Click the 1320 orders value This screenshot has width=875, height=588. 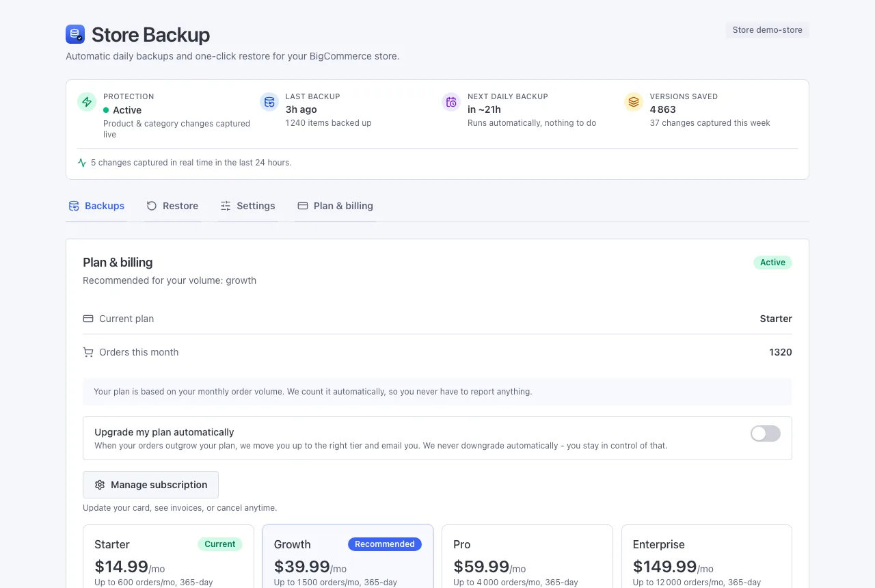tap(781, 352)
